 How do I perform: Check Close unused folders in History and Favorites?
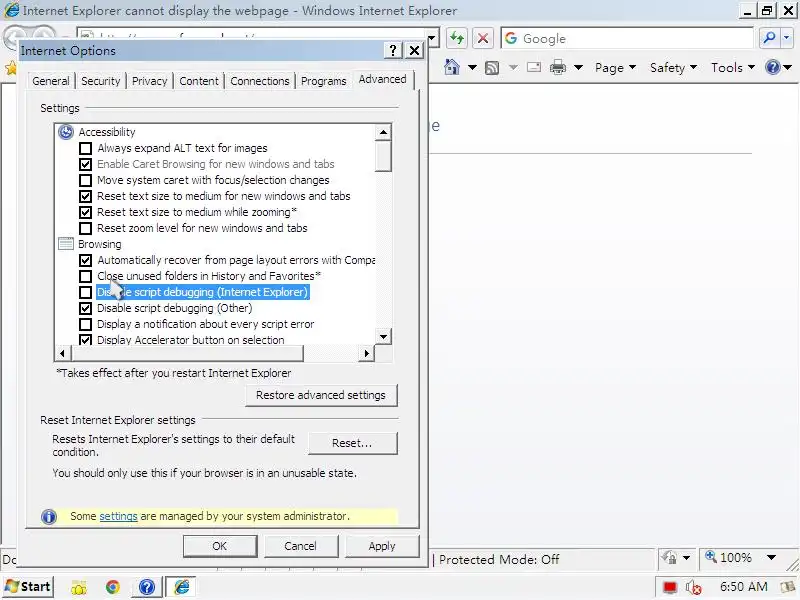(x=86, y=277)
